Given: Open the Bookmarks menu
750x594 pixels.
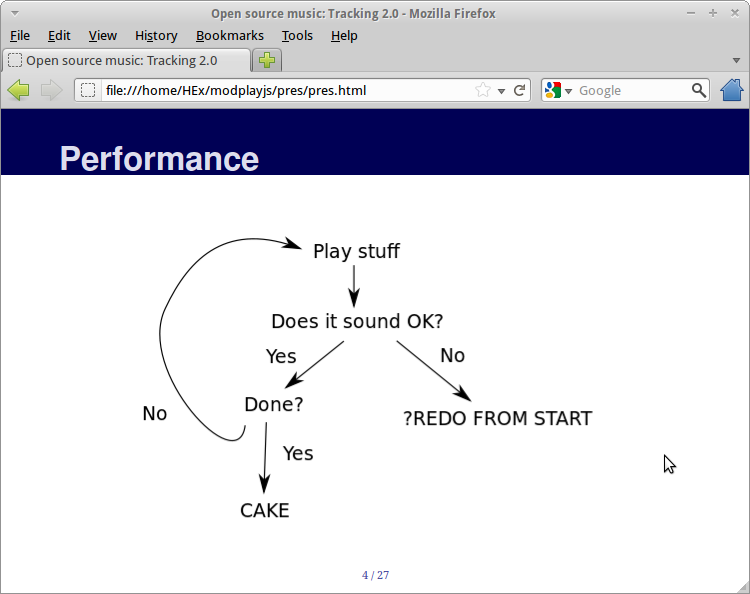Looking at the screenshot, I should 230,36.
